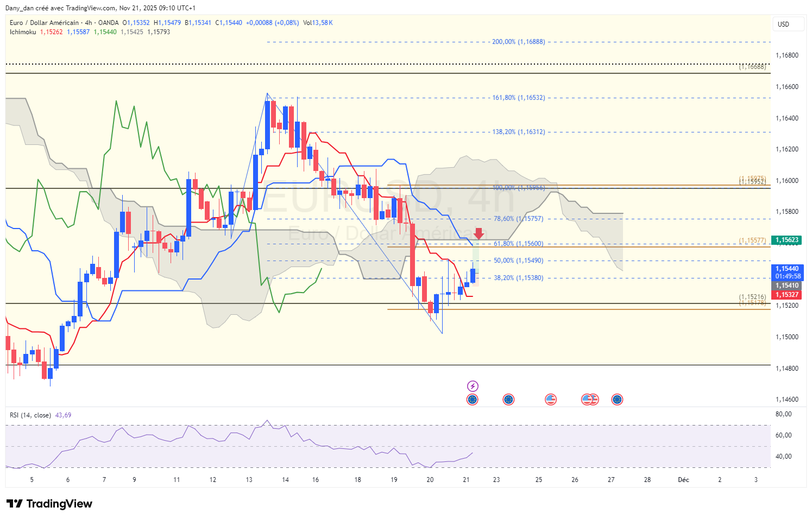Open the USD currency selector
812x520 pixels.
(788, 24)
